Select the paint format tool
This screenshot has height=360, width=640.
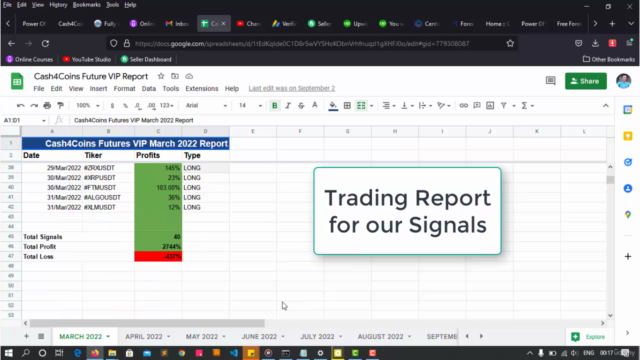[60, 106]
